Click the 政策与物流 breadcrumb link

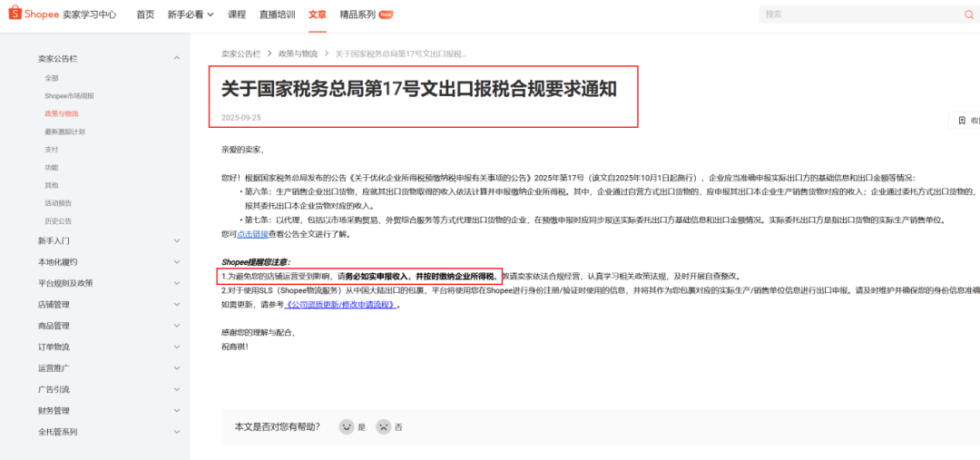(x=298, y=54)
